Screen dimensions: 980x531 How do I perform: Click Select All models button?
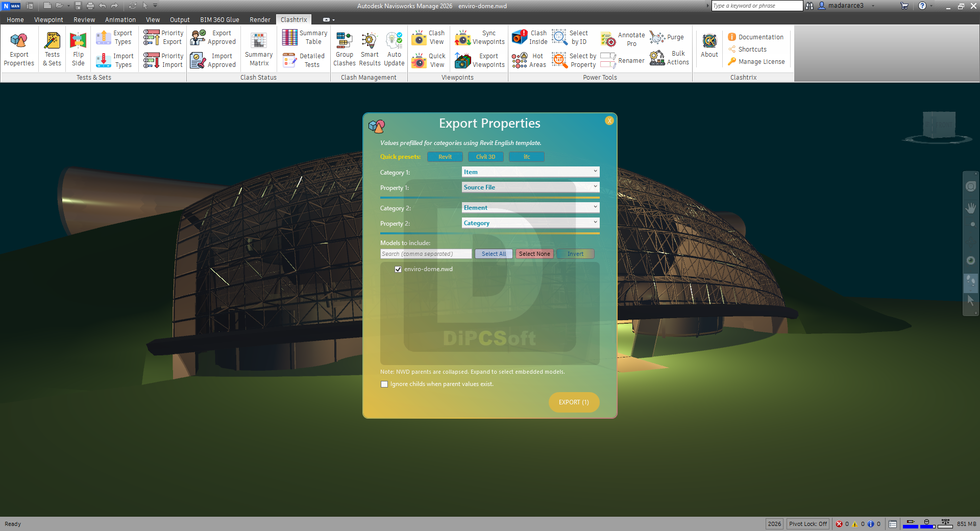494,254
